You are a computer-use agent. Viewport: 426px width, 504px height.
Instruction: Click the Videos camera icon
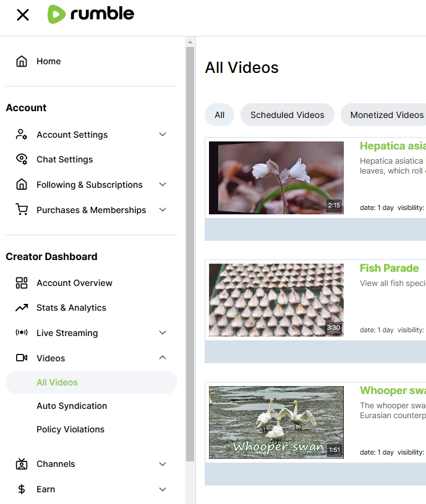(22, 358)
